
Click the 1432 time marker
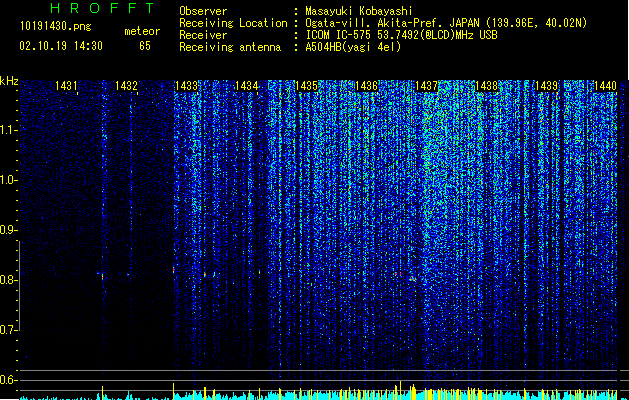point(126,86)
